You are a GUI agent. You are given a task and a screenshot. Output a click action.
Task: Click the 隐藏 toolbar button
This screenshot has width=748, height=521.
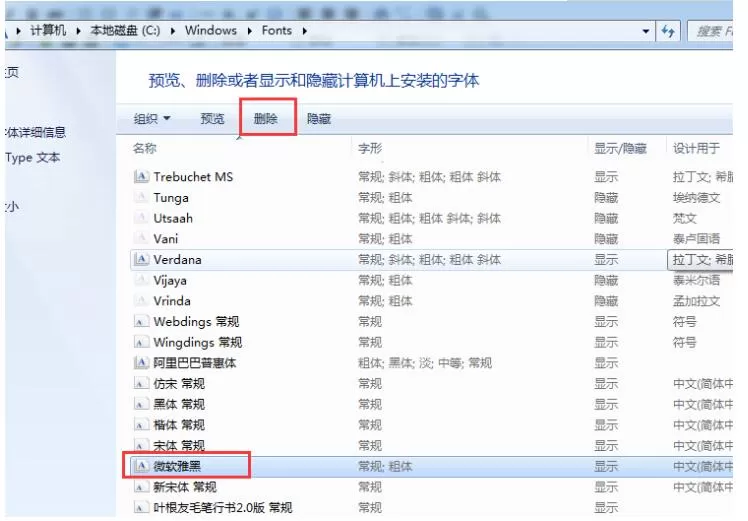[319, 118]
